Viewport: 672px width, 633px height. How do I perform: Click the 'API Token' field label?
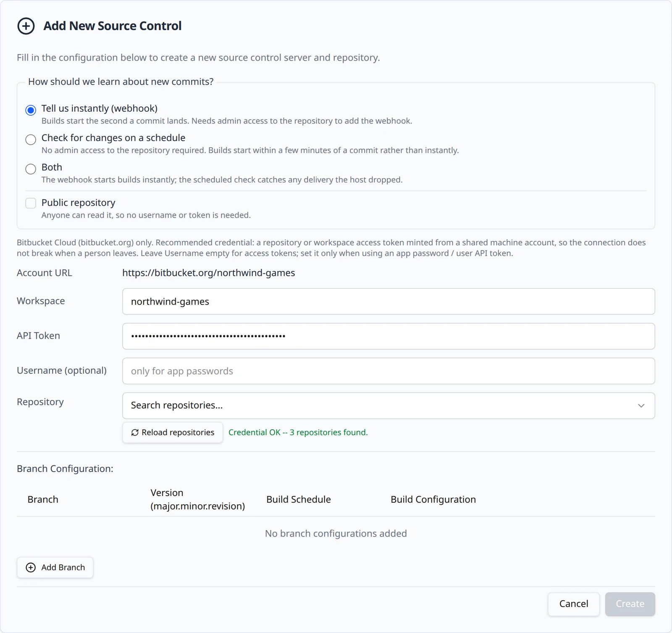pyautogui.click(x=38, y=336)
